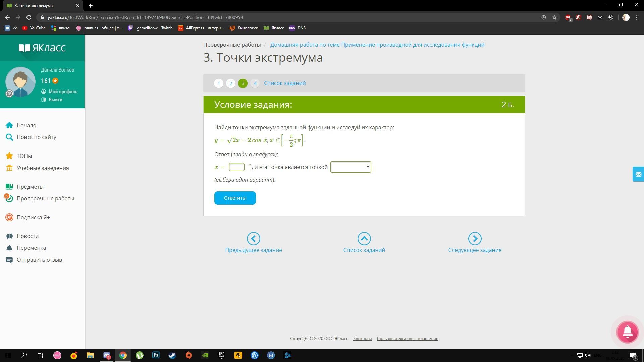Click the star icon beside ТОПы
This screenshot has height=362, width=644.
[x=9, y=156]
